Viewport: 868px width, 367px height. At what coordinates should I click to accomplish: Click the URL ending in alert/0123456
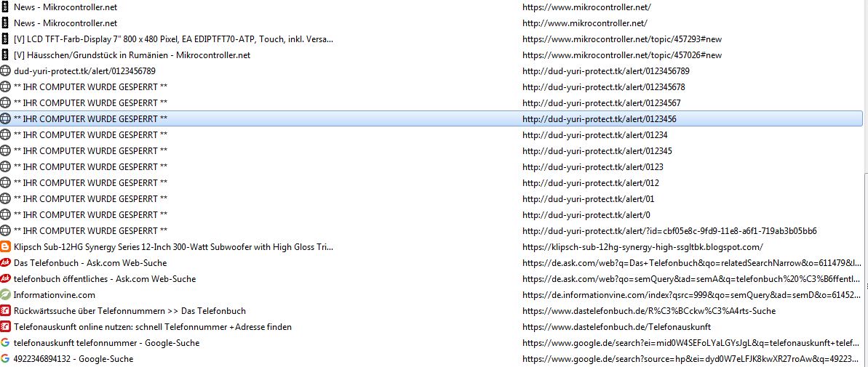coord(600,119)
